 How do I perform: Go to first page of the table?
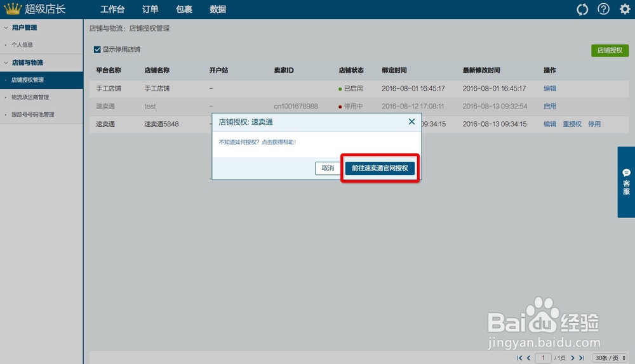pos(519,358)
